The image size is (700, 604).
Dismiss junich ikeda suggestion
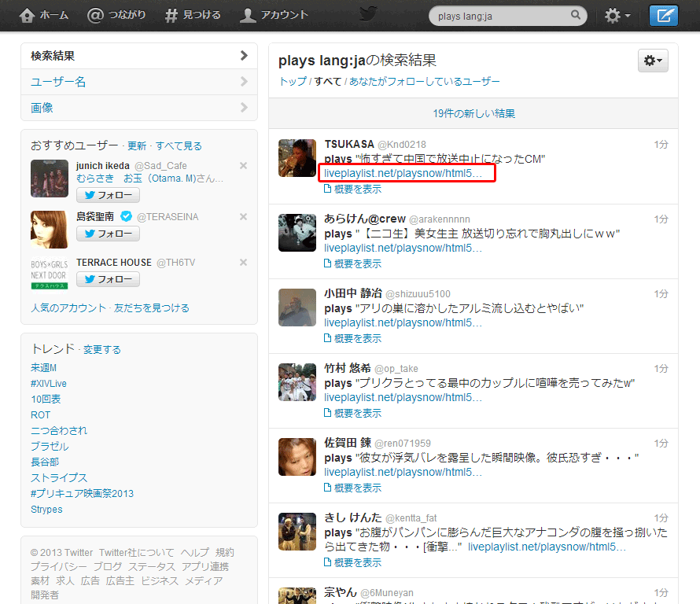(x=243, y=166)
